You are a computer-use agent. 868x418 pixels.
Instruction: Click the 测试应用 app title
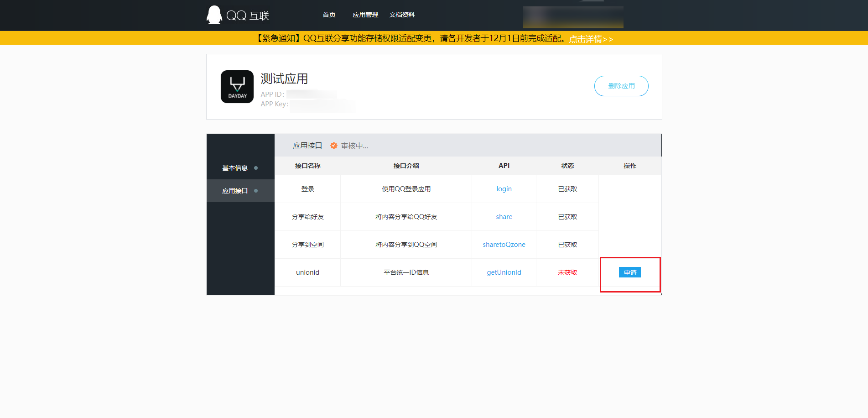click(284, 78)
